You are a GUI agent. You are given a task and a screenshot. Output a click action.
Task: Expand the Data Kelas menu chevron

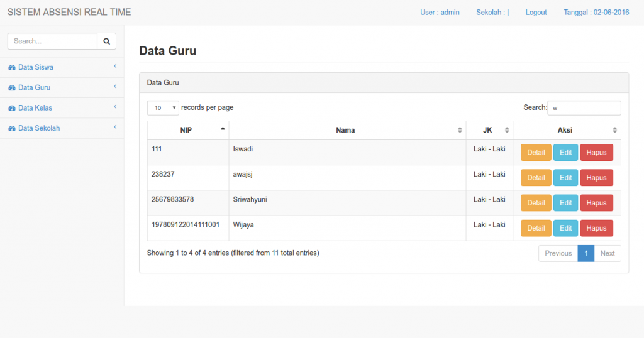(115, 107)
